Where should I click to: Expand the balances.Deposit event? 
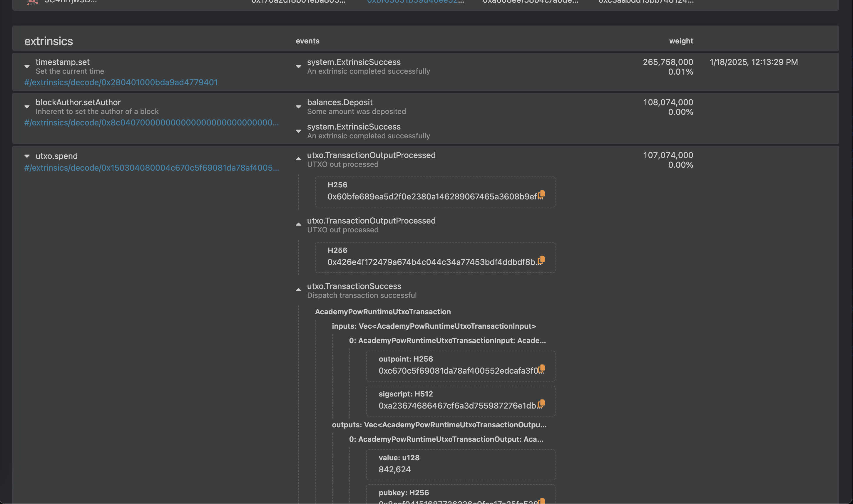(298, 107)
